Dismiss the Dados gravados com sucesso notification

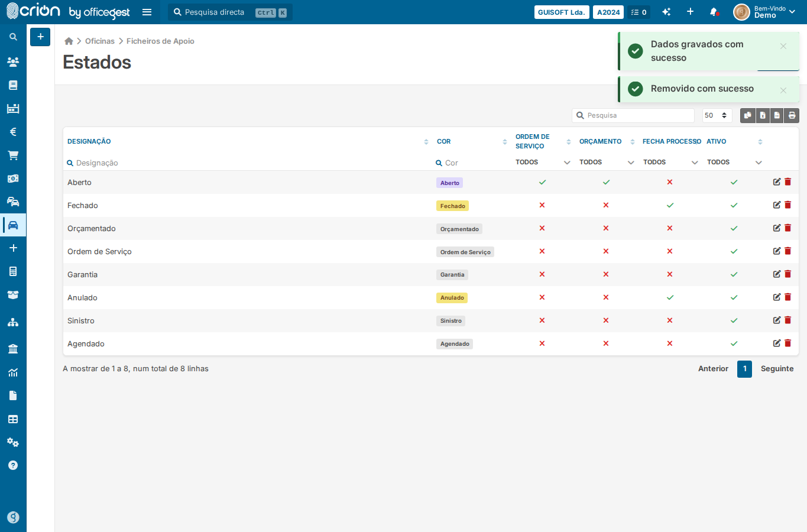[x=783, y=46]
